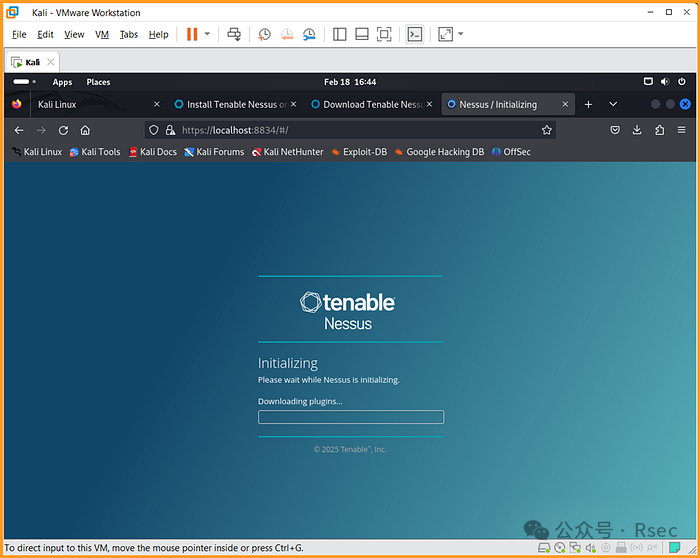Click the site security padlock icon
The image size is (700, 558).
click(170, 130)
